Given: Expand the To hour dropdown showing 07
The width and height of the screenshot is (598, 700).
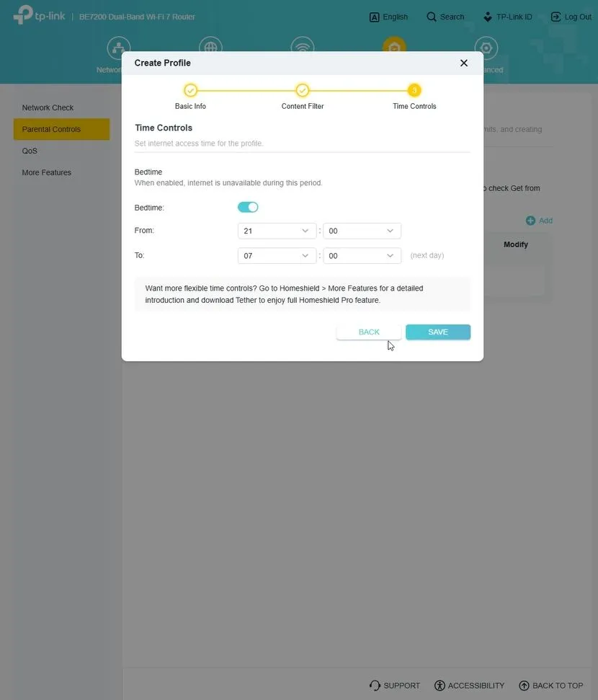Looking at the screenshot, I should point(277,255).
